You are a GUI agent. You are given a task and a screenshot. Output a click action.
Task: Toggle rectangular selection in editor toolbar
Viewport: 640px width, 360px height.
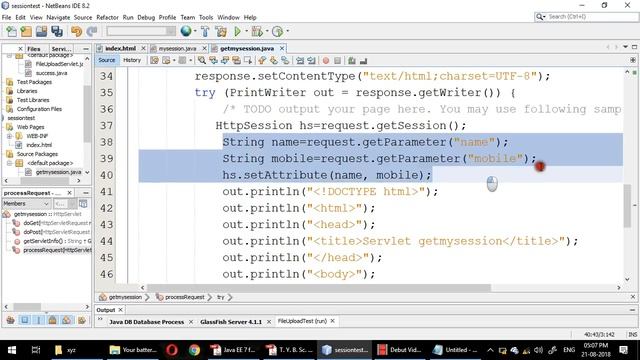click(248, 60)
